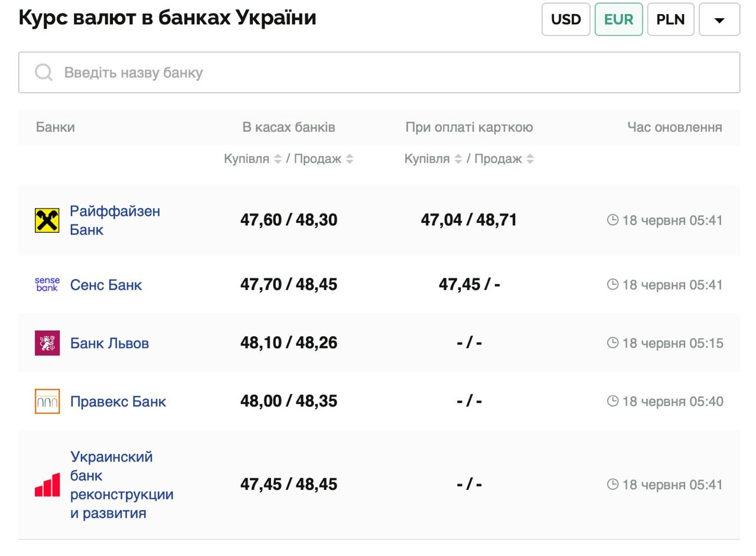Click the red bars logo of Украинский банк
This screenshot has height=556, width=756.
pyautogui.click(x=47, y=485)
